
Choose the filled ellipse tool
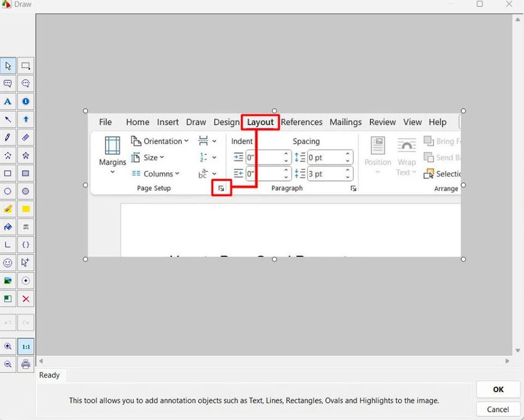pos(26,191)
